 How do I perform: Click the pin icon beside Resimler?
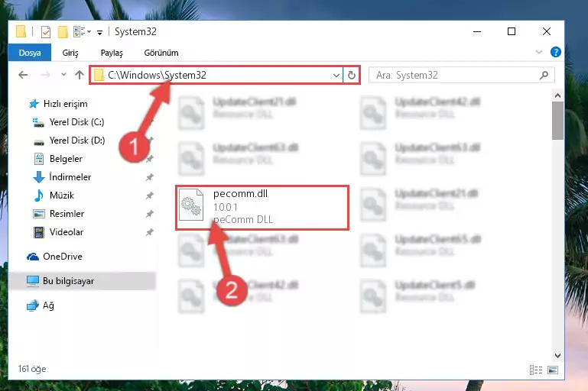[x=150, y=214]
